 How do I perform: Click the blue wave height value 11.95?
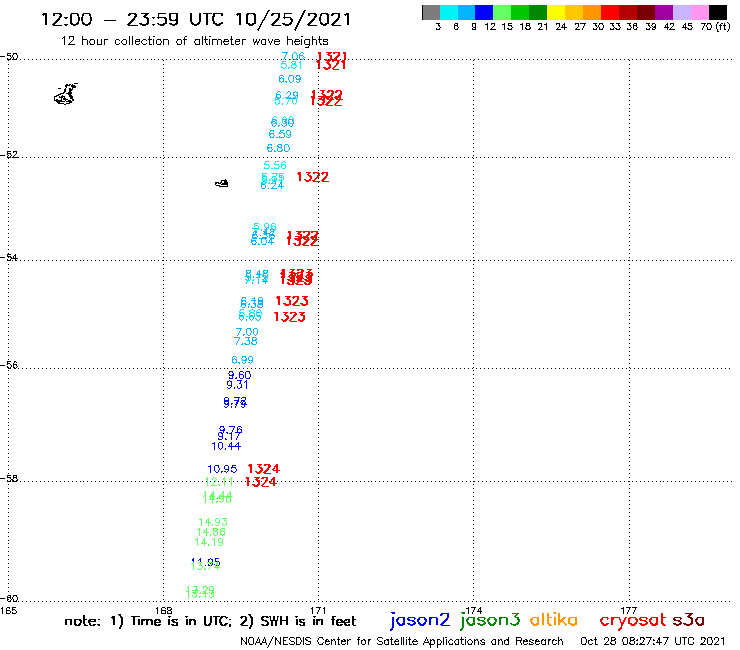coord(206,562)
